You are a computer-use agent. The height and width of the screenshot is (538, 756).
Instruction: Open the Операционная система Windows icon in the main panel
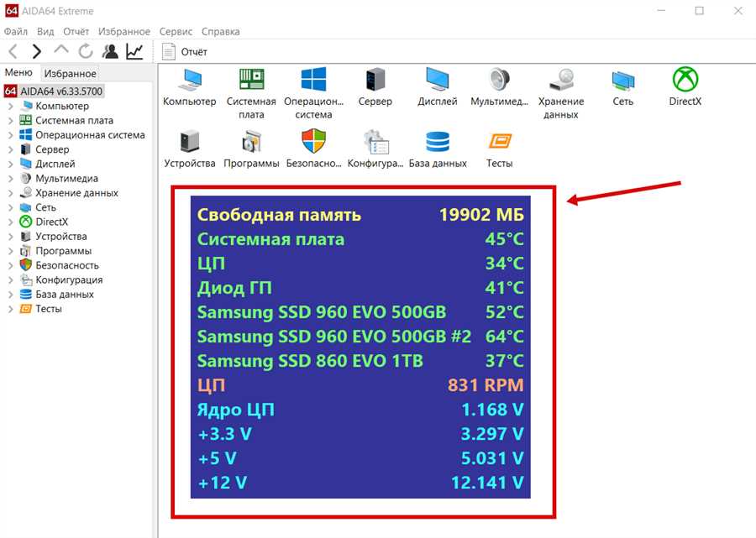click(x=313, y=93)
